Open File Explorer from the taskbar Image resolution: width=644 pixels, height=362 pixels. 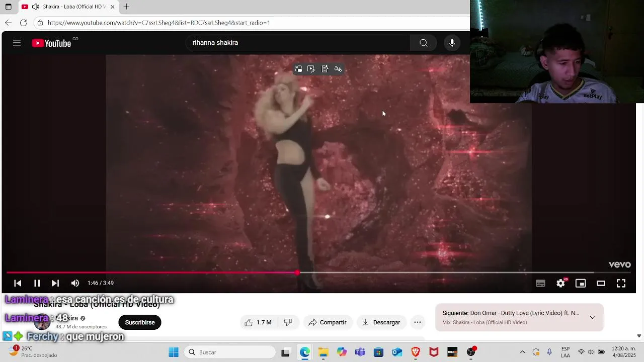click(x=323, y=352)
